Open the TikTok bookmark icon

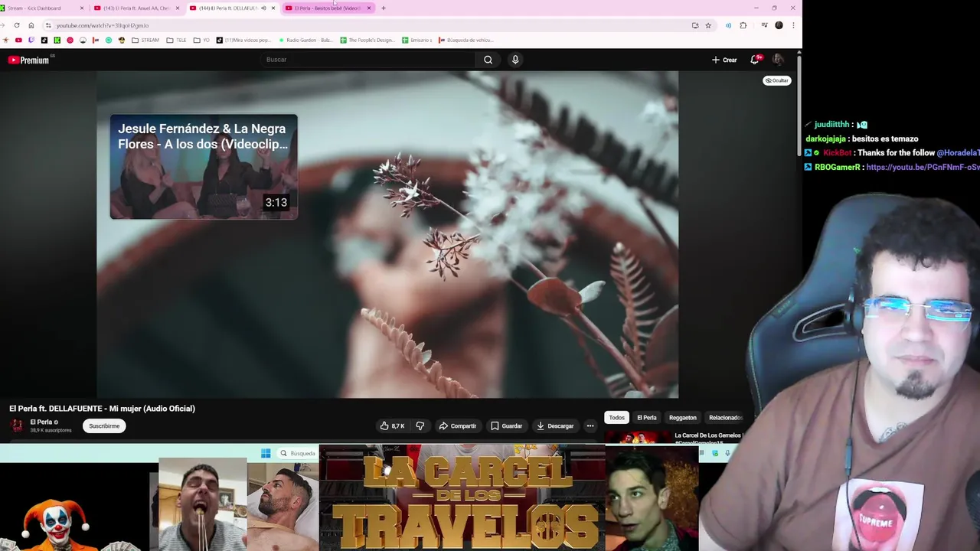coord(44,40)
